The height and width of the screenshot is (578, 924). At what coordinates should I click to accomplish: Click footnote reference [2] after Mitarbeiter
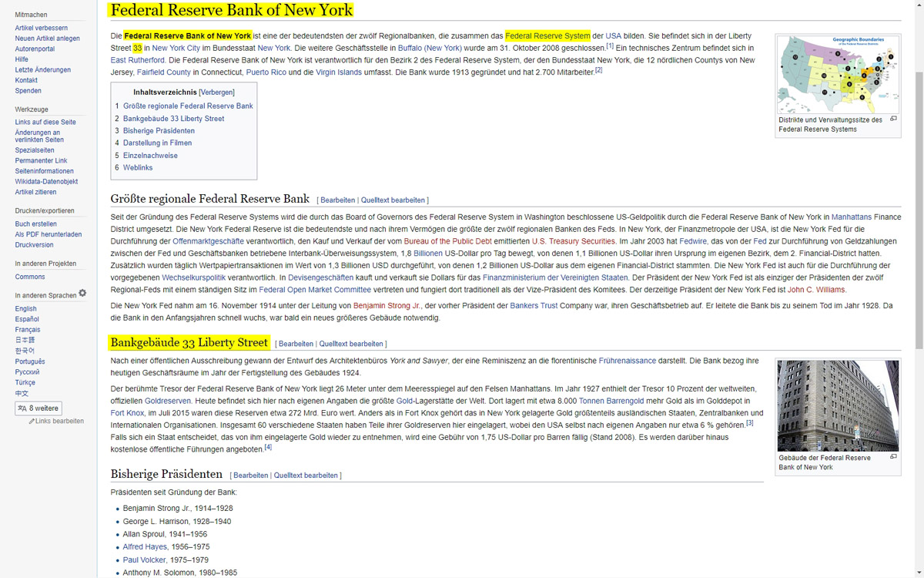(598, 70)
